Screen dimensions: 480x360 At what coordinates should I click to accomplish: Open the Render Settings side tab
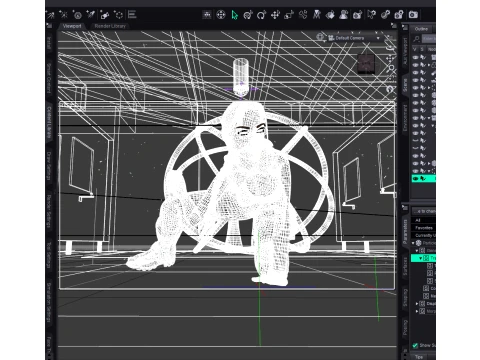coord(49,211)
